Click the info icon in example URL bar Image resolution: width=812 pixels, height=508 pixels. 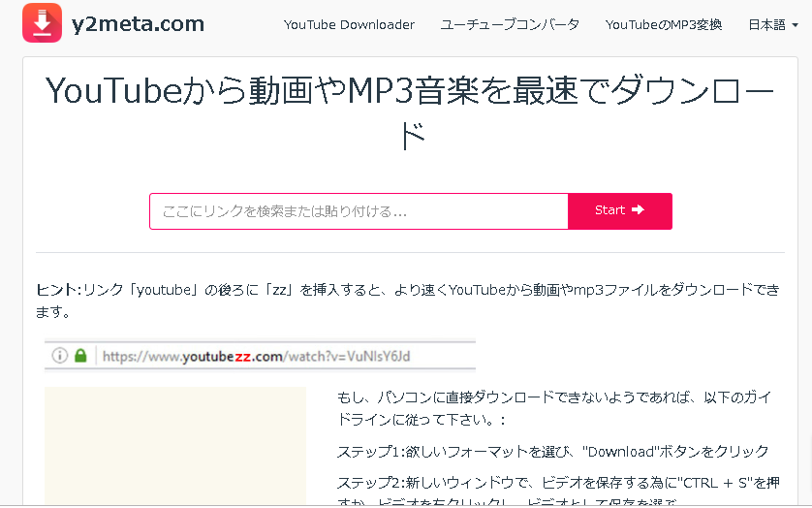(x=60, y=356)
